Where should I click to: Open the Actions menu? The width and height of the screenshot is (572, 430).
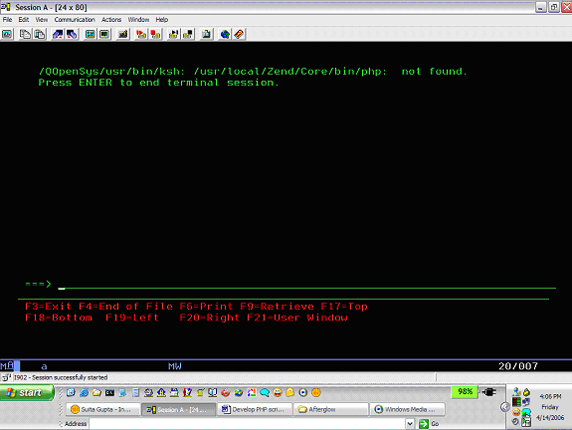tap(111, 20)
